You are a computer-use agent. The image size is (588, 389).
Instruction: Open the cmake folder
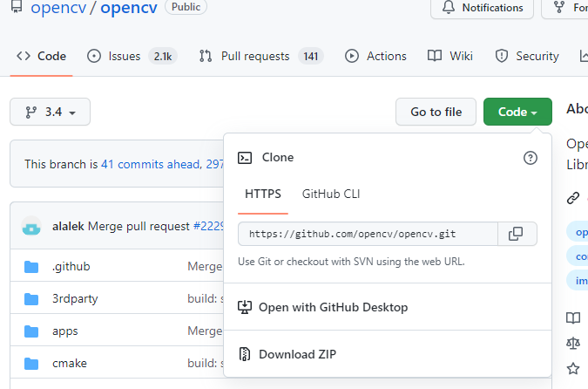(69, 363)
